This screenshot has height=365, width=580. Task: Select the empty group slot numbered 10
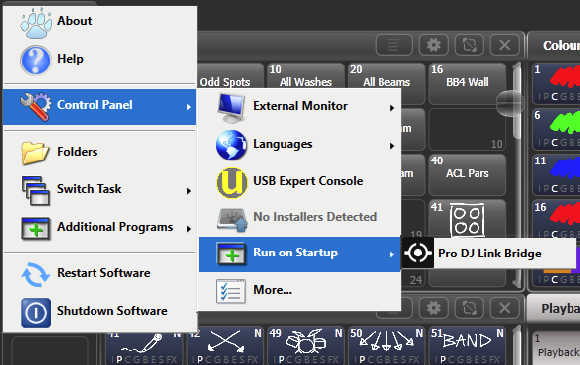click(467, 129)
